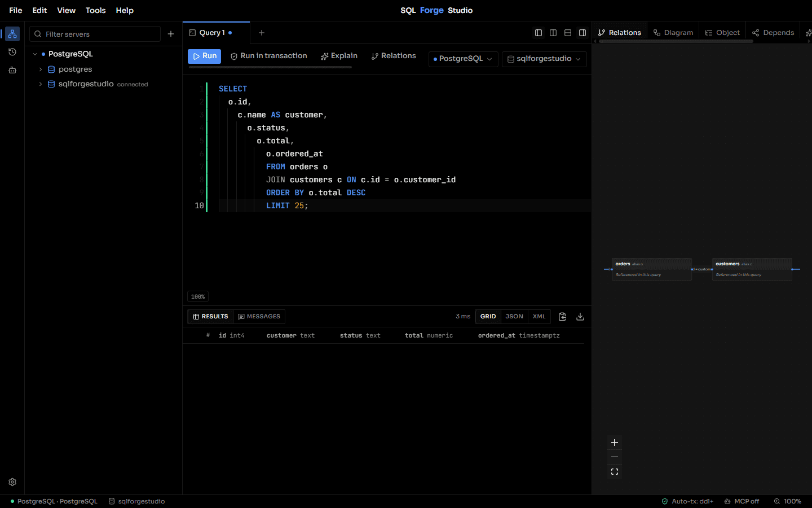
Task: Click the total numeric column header
Action: (x=429, y=335)
